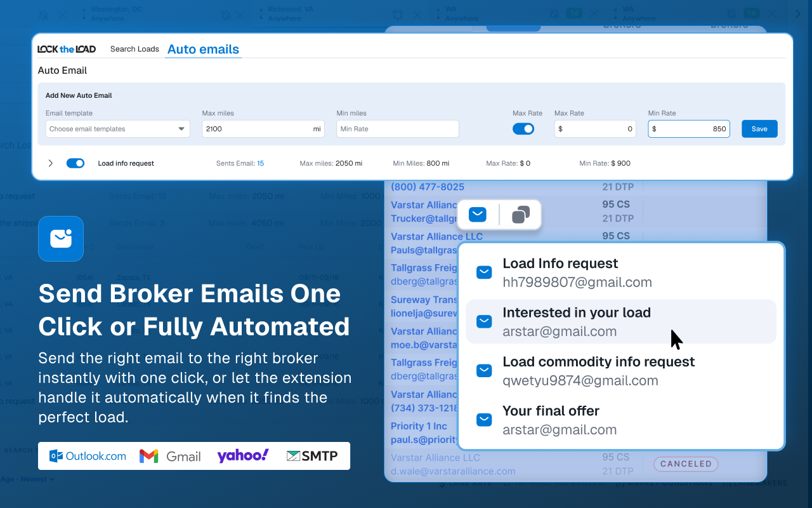
Task: Click the Lock the Load logo
Action: pyautogui.click(x=67, y=50)
